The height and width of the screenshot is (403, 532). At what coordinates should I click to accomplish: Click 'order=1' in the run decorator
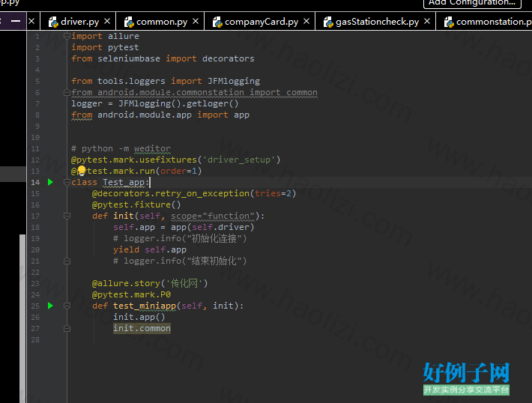(178, 171)
